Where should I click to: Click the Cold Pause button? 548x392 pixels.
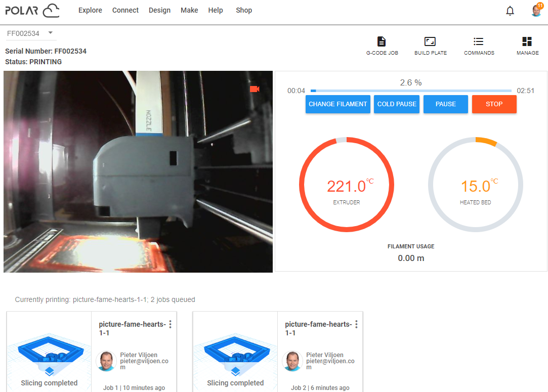point(397,104)
